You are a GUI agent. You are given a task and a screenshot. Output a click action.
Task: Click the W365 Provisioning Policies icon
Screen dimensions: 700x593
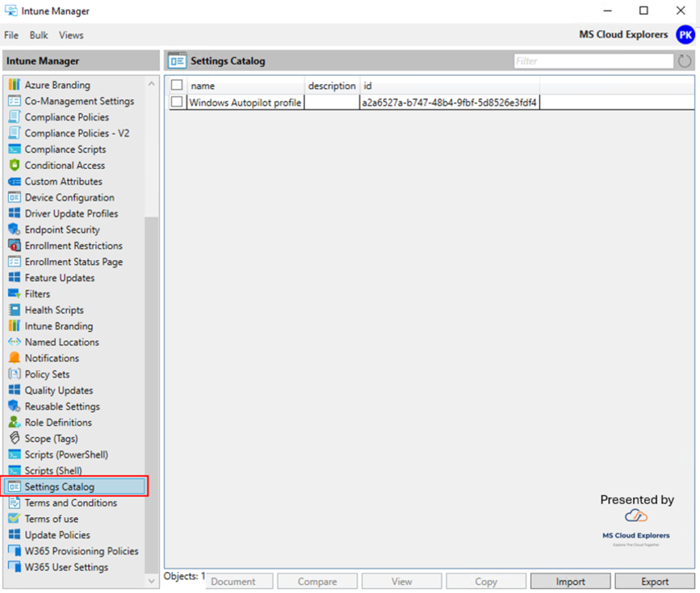click(14, 551)
